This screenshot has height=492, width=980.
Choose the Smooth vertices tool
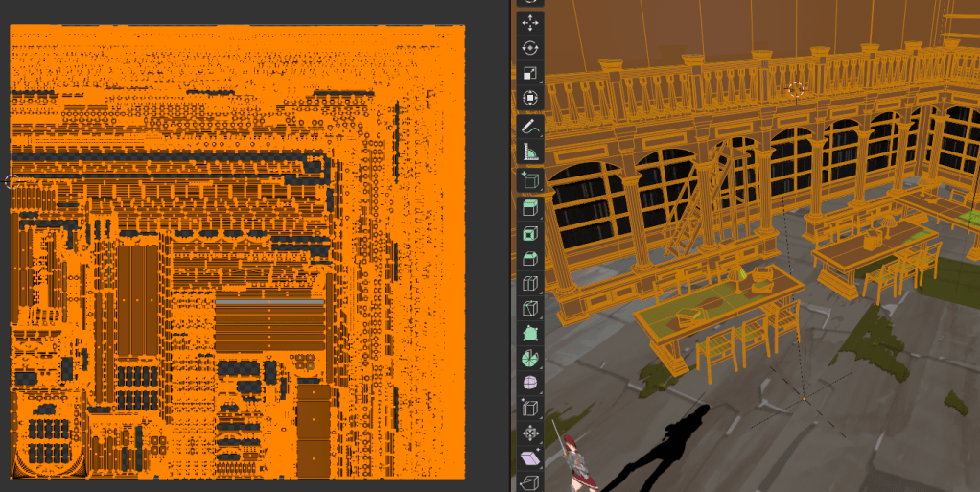[529, 384]
